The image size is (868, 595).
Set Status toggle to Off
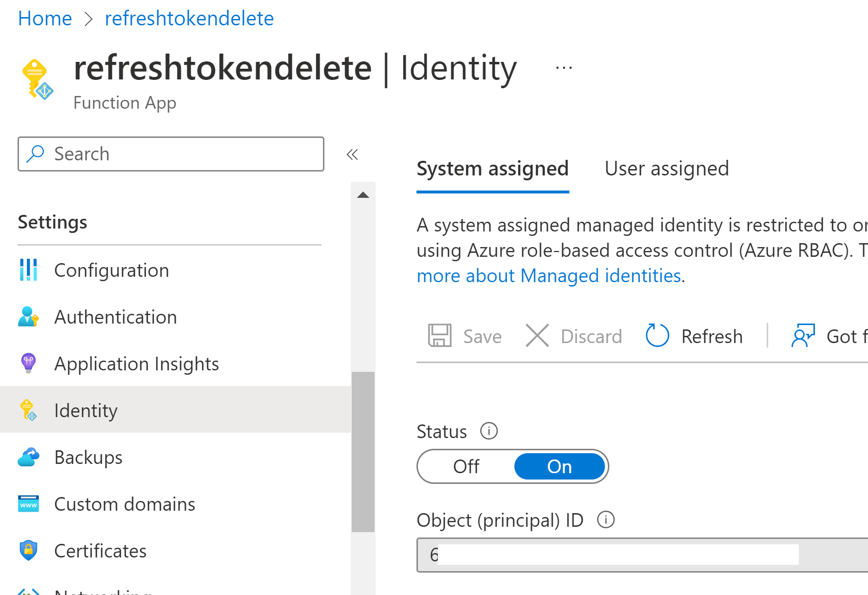tap(466, 466)
